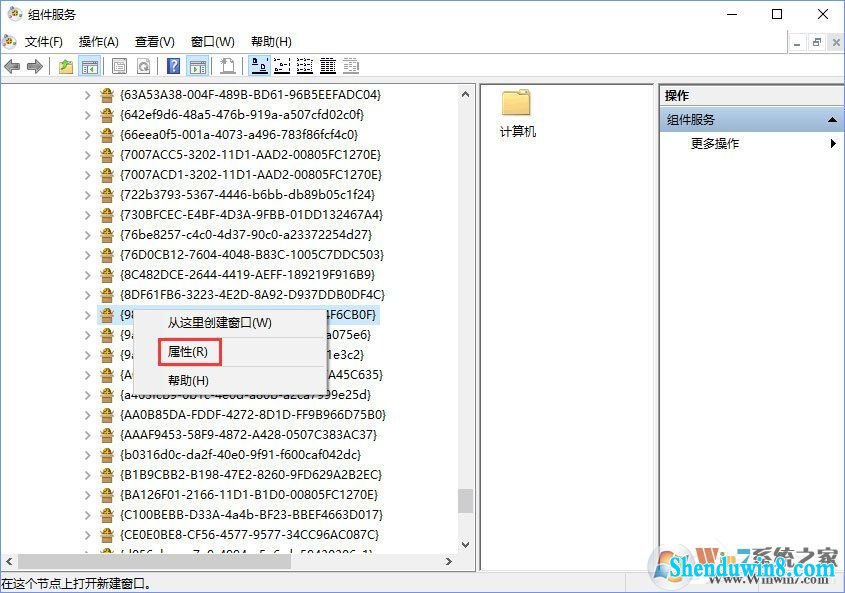The image size is (845, 593).
Task: Click the package icon beside {7007ACC5-3202-11D1…}
Action: [107, 155]
